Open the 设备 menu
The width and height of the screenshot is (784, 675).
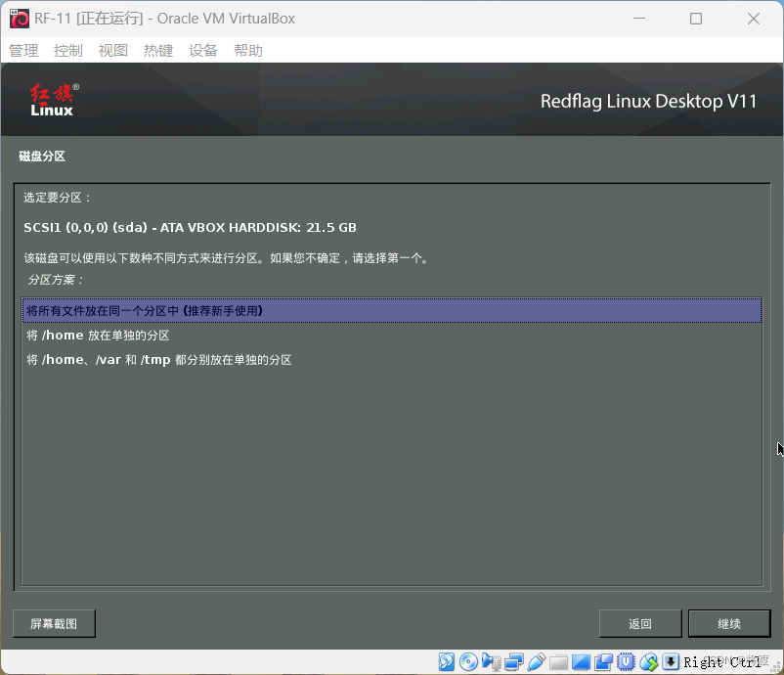(203, 50)
